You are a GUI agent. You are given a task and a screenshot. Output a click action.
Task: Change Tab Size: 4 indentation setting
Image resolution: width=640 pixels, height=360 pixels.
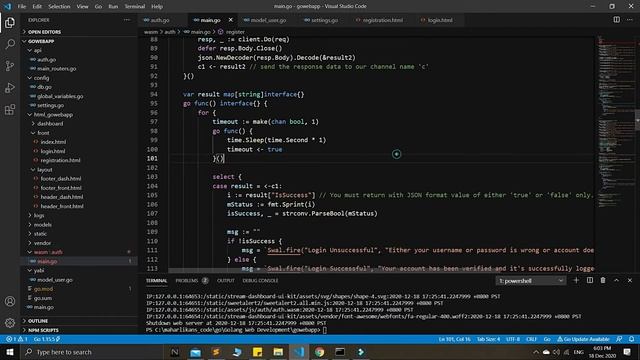(488, 339)
